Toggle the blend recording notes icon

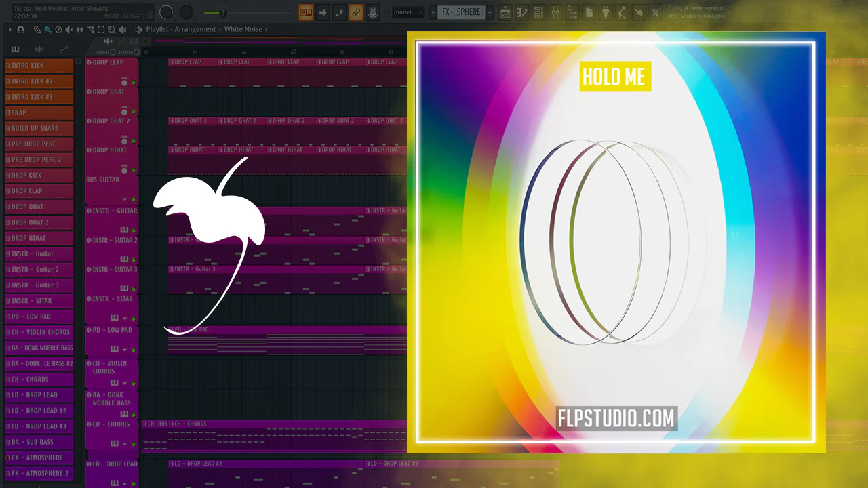pos(340,12)
